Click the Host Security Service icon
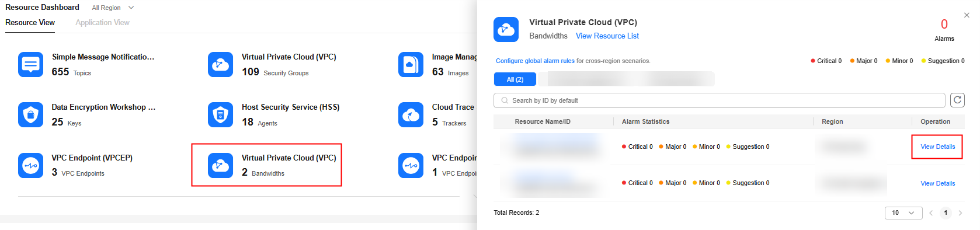The height and width of the screenshot is (230, 980). point(220,114)
